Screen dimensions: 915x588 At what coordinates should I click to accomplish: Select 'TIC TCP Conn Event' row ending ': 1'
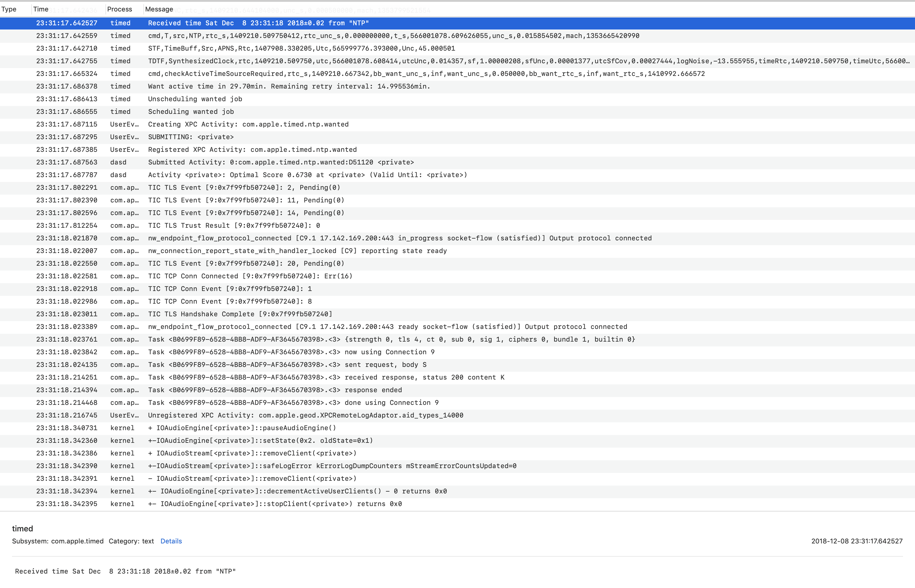click(457, 289)
